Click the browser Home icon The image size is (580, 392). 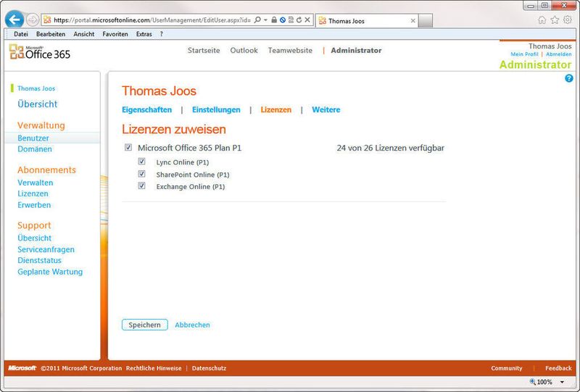click(x=542, y=20)
